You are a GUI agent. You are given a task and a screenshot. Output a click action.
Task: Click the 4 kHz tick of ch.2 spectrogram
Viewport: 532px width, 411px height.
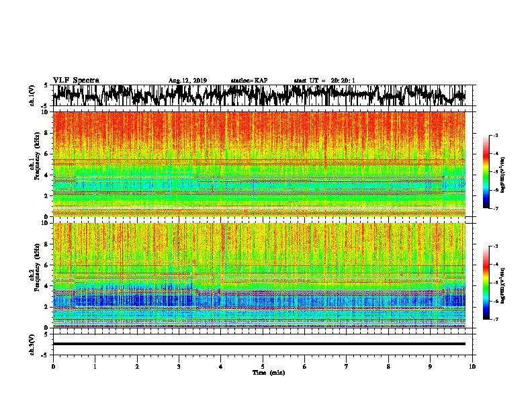click(x=47, y=286)
